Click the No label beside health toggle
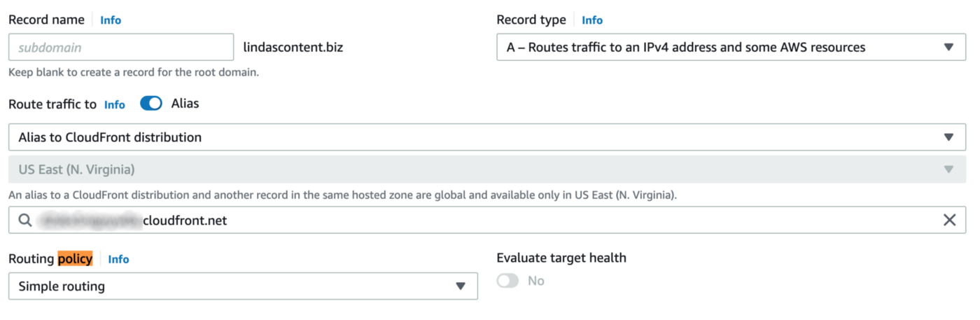The image size is (980, 320). (536, 281)
